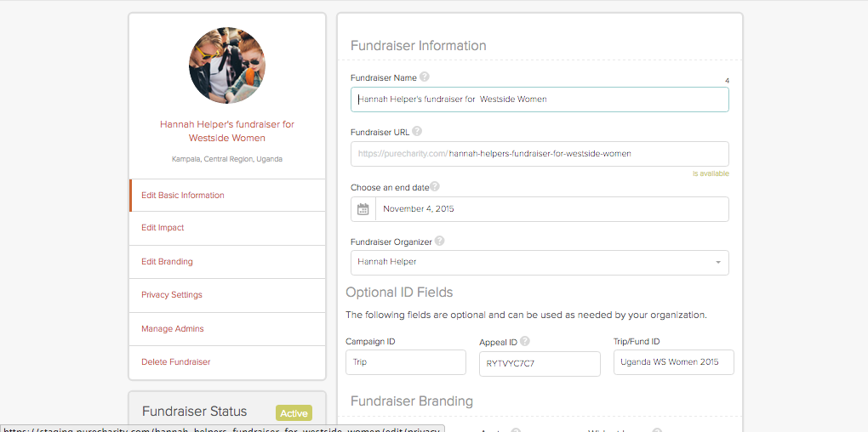Select Delete Fundraiser in sidebar
The width and height of the screenshot is (868, 432).
coord(227,362)
